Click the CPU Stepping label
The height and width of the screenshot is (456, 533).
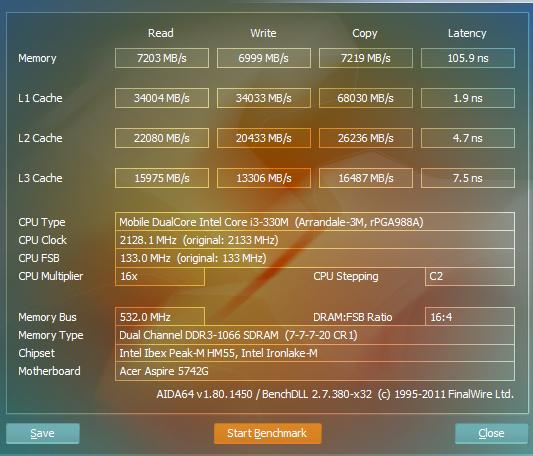346,276
